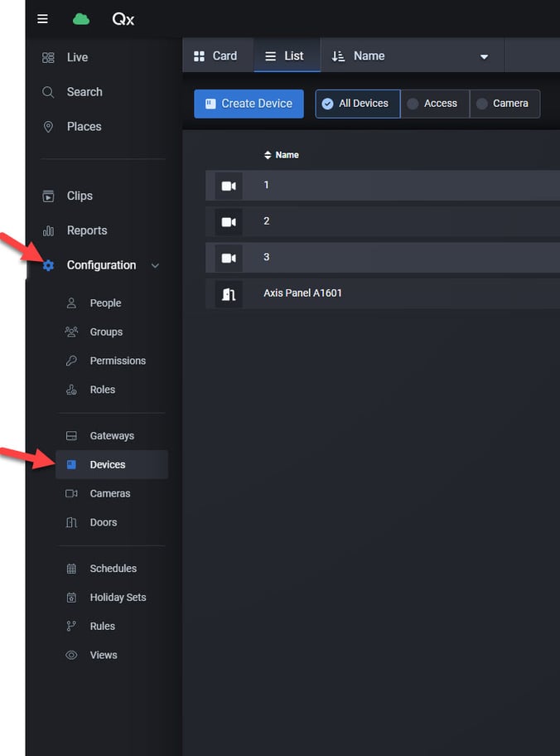Click the Cameras icon in sidebar
This screenshot has width=560, height=756.
pos(71,493)
